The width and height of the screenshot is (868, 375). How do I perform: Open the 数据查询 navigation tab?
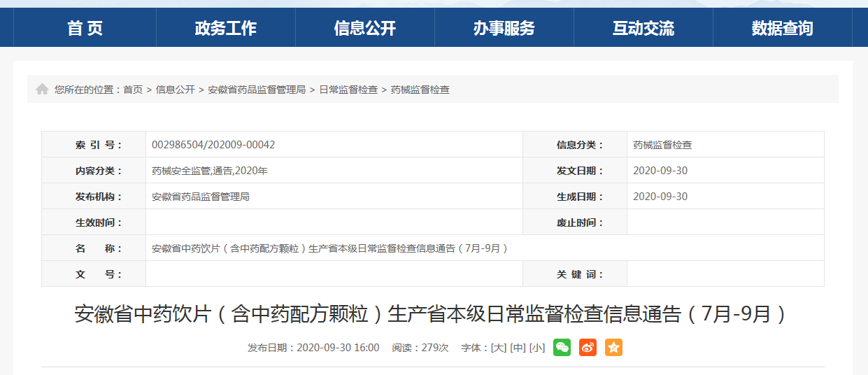(x=783, y=28)
